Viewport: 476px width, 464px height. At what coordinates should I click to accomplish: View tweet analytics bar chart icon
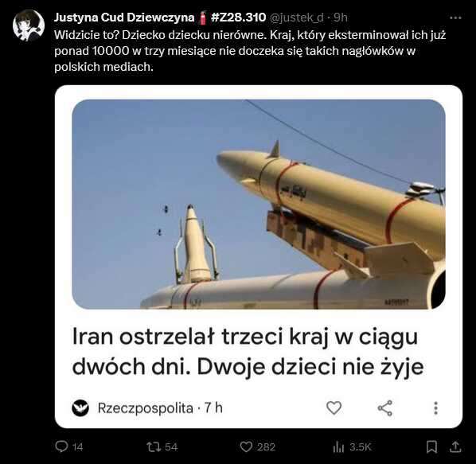coord(338,446)
